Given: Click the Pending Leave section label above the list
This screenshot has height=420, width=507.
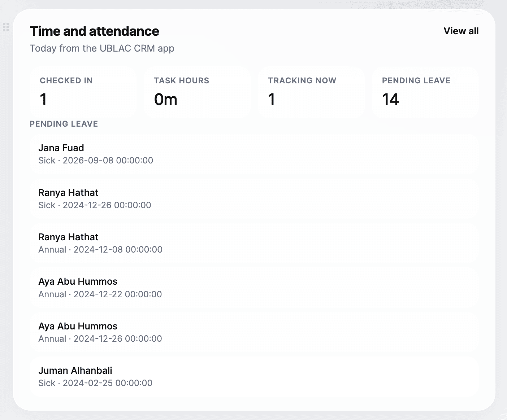Looking at the screenshot, I should click(x=64, y=124).
